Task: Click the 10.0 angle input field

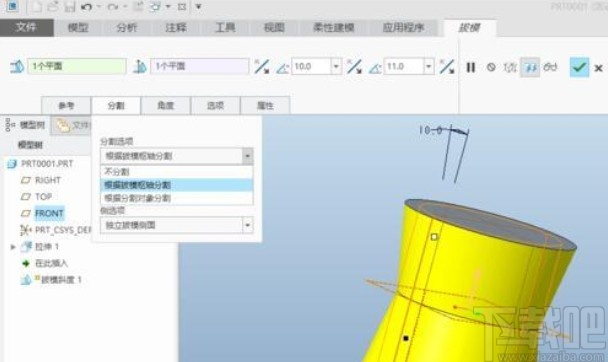Action: pyautogui.click(x=311, y=66)
